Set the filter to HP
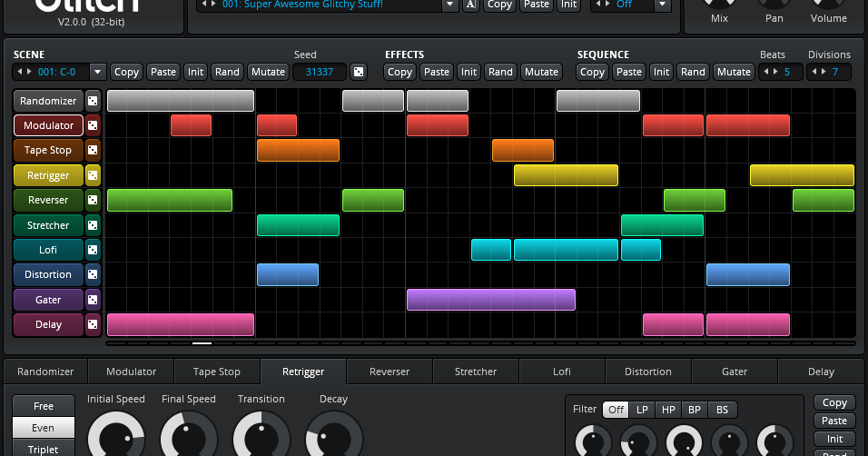The width and height of the screenshot is (868, 456). point(668,410)
